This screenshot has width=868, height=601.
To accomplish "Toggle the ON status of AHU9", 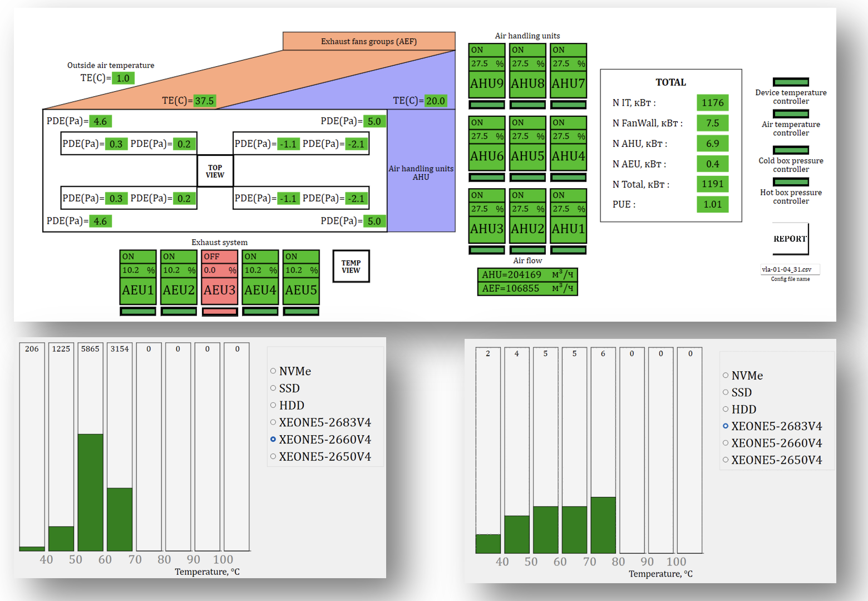I will (487, 50).
